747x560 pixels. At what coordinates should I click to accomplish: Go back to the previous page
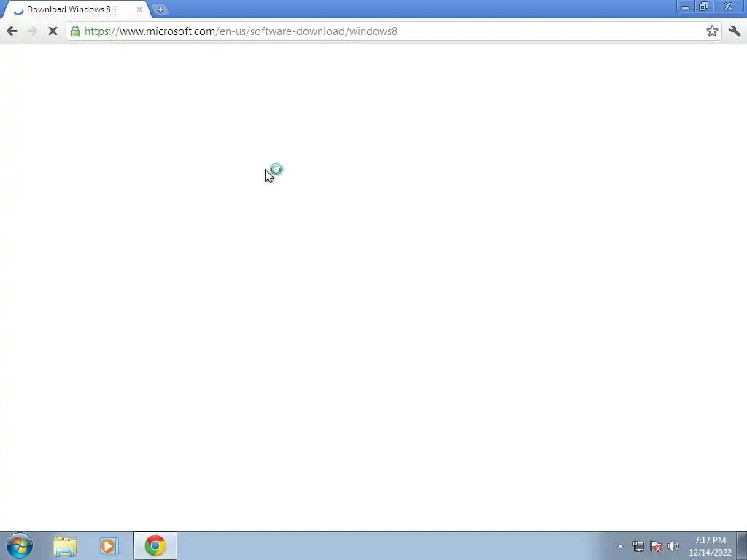12,31
